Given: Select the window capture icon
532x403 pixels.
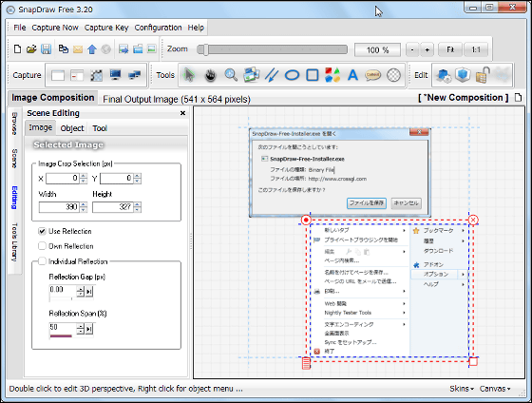Looking at the screenshot, I should 58,75.
